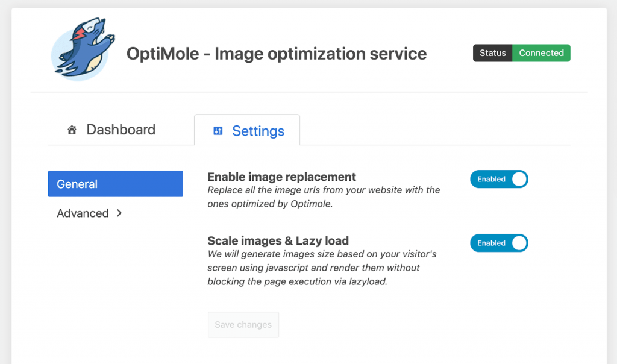
Task: Click the white knob on image replacement switch
Action: tap(519, 179)
